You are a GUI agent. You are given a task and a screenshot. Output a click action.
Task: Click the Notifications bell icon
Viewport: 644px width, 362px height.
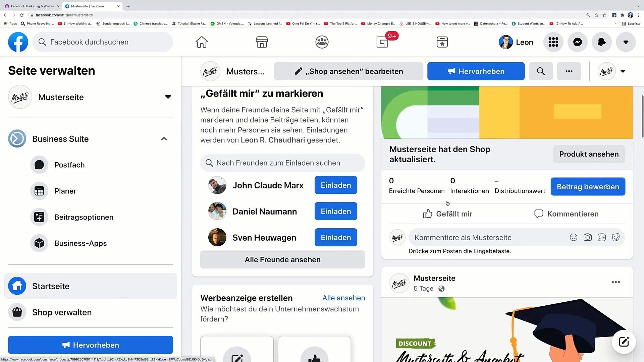[601, 42]
